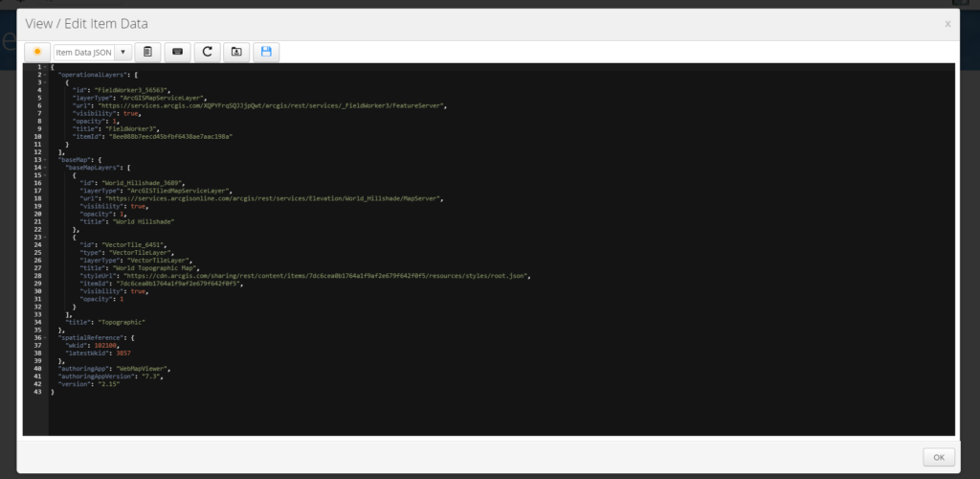Fold the VectorTile layer object at line 23
980x479 pixels.
[x=46, y=237]
